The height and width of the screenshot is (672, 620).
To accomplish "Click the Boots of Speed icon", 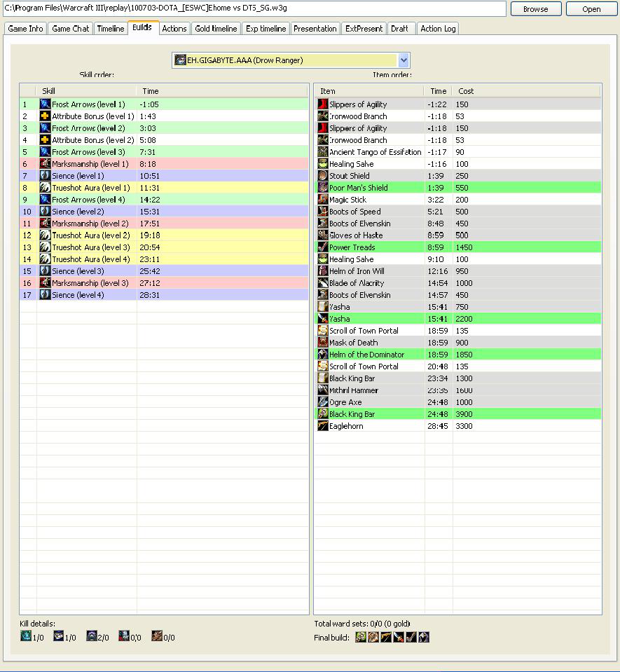I will (x=323, y=212).
